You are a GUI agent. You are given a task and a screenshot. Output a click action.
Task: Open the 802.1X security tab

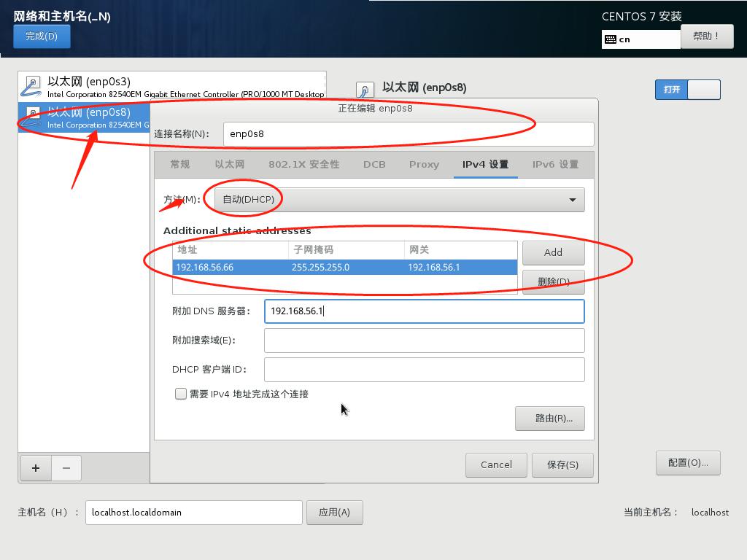(x=304, y=164)
